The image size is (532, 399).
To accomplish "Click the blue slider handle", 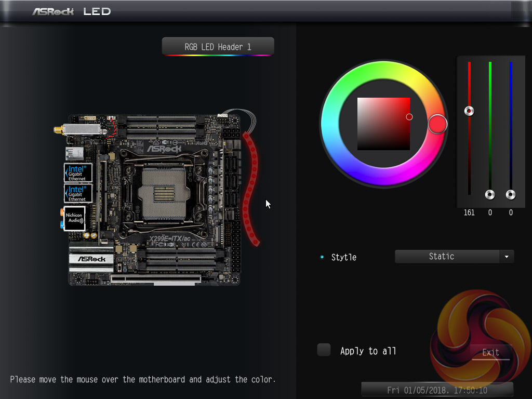I will [x=511, y=195].
